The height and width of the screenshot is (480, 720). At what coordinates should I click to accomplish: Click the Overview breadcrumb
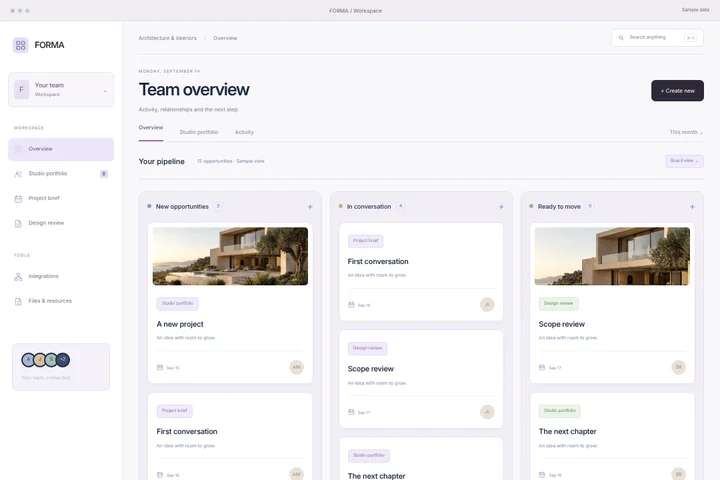(225, 38)
